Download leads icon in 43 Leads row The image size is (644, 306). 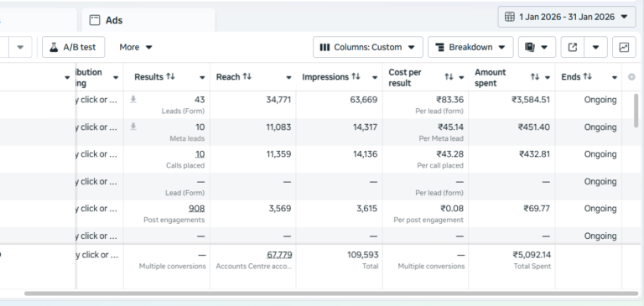(133, 100)
